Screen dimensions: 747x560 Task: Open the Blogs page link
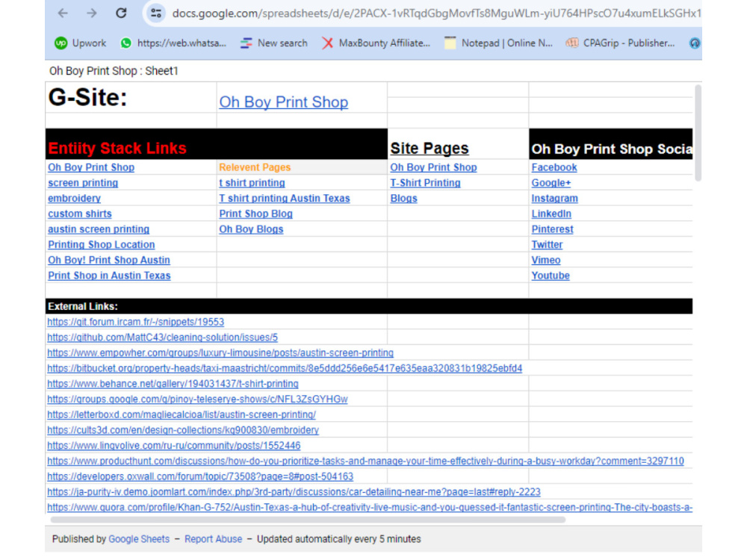point(403,198)
